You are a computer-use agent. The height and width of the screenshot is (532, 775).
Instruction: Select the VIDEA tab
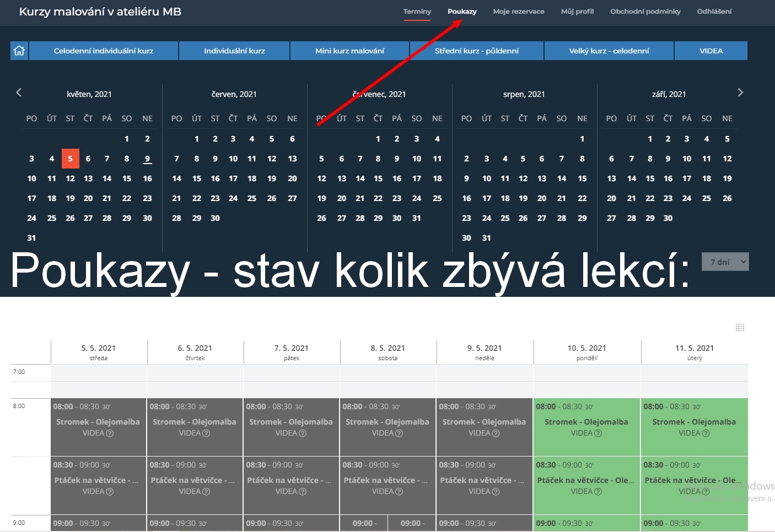coord(711,51)
